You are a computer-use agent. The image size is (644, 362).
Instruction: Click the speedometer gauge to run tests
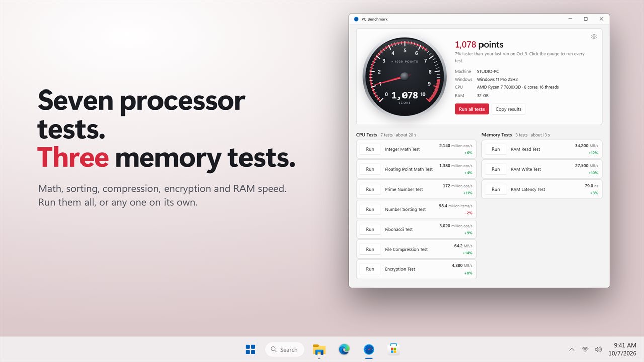click(405, 76)
